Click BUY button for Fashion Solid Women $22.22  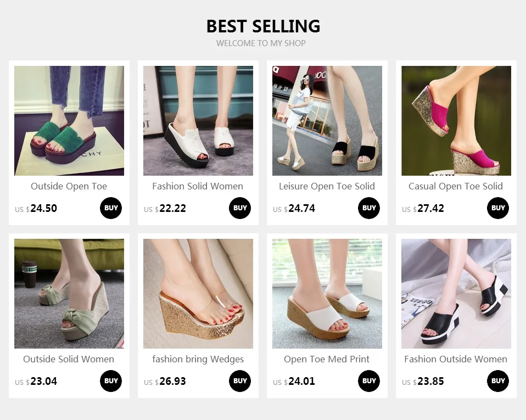(x=240, y=208)
